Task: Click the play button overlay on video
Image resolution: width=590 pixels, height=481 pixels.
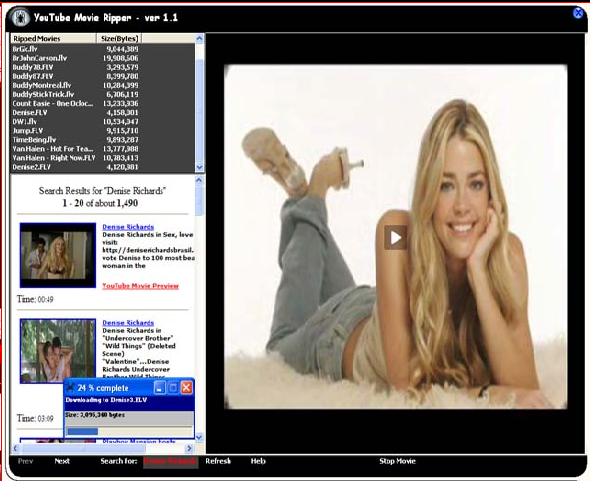Action: tap(395, 237)
